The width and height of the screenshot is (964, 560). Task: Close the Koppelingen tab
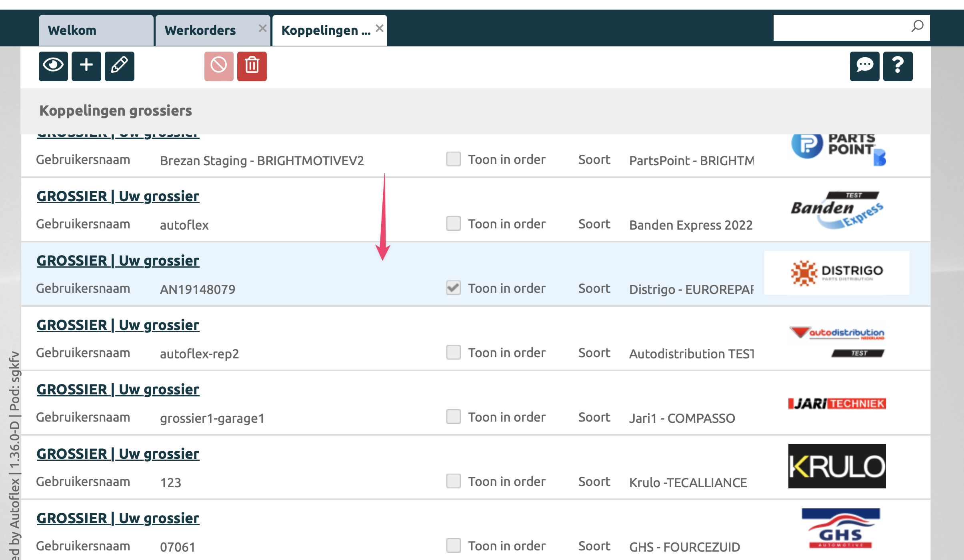click(380, 28)
